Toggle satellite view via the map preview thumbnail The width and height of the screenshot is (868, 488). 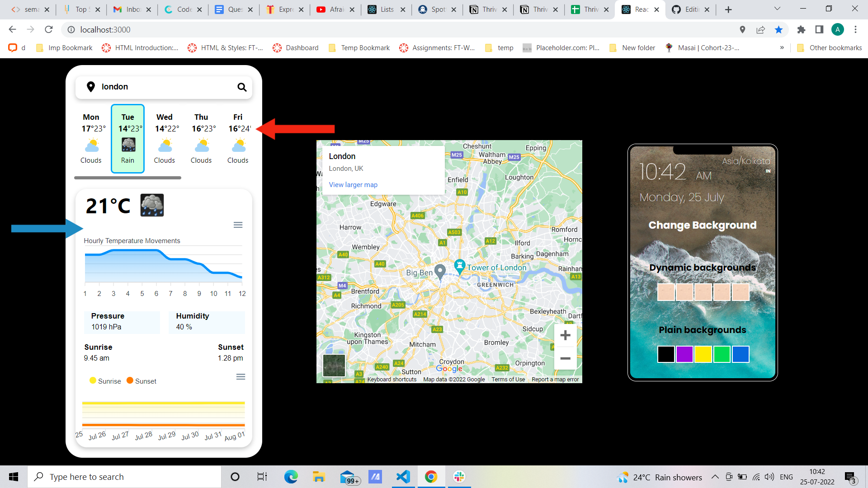click(334, 365)
